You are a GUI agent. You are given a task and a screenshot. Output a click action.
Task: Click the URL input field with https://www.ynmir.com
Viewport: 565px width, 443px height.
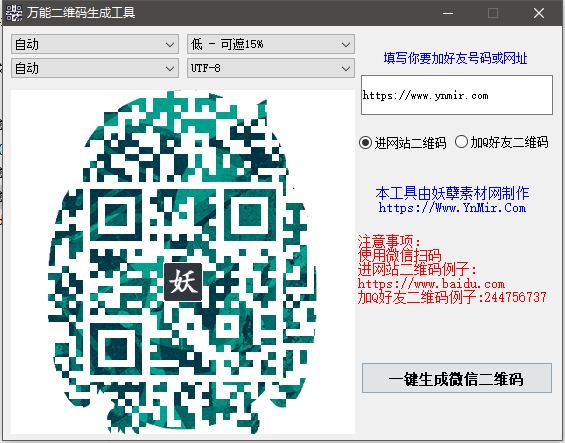(x=457, y=95)
